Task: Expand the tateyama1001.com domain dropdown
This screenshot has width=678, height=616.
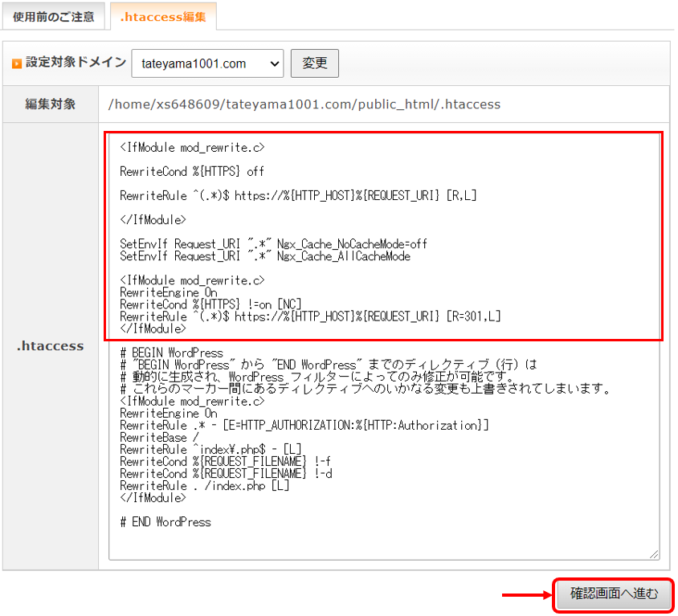Action: coord(207,63)
